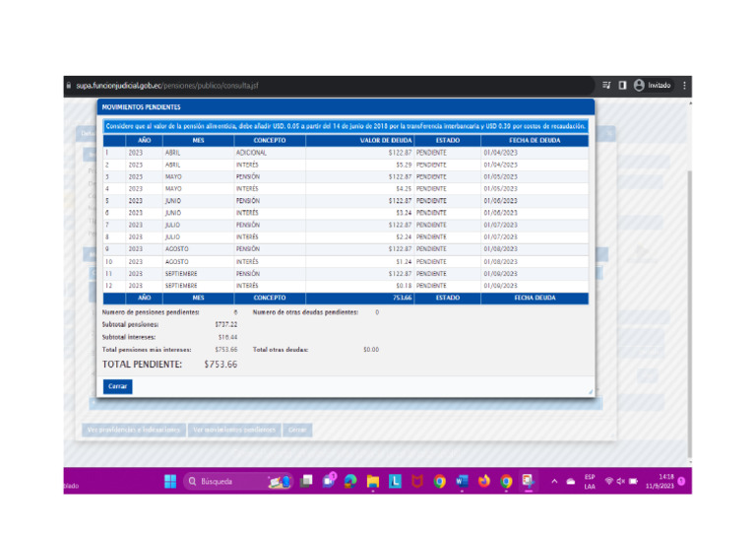This screenshot has height=536, width=756.
Task: Open File Explorer from the taskbar
Action: pos(373,481)
